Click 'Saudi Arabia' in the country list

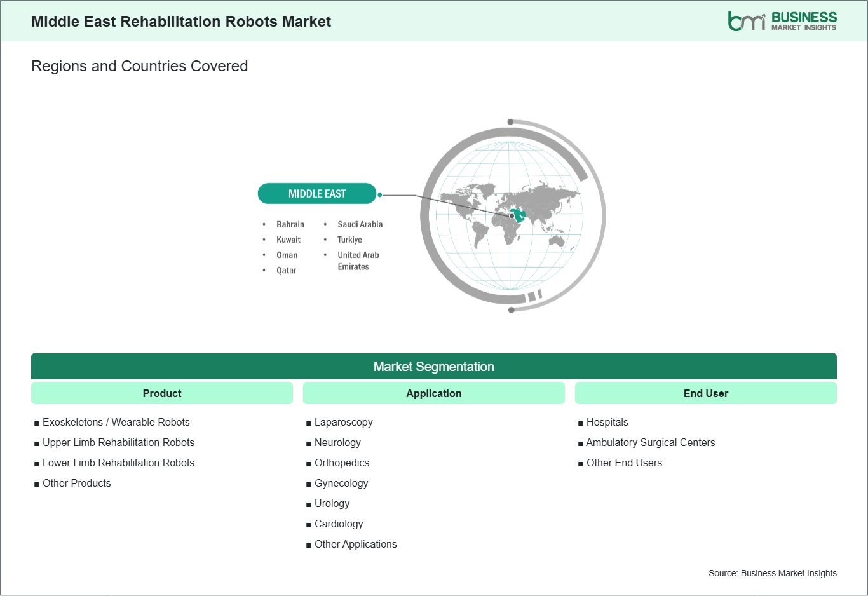tap(360, 224)
